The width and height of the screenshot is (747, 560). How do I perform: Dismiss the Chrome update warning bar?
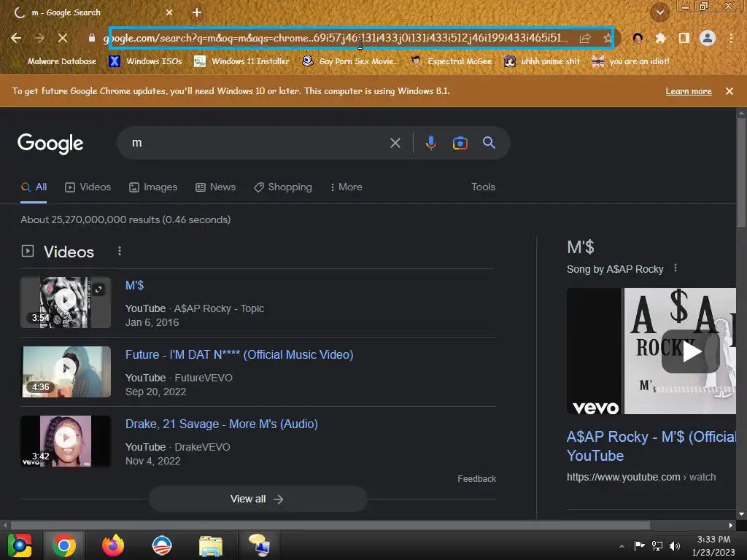click(x=729, y=91)
